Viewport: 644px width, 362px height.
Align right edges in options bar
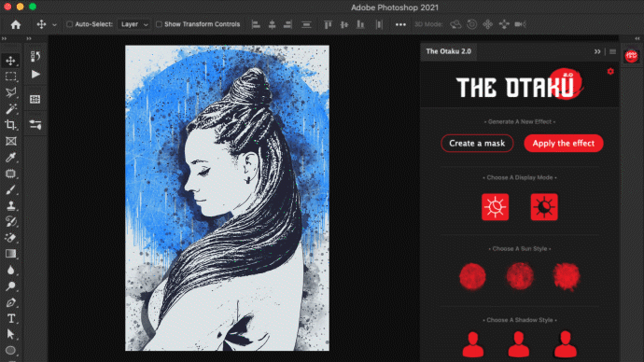(287, 24)
